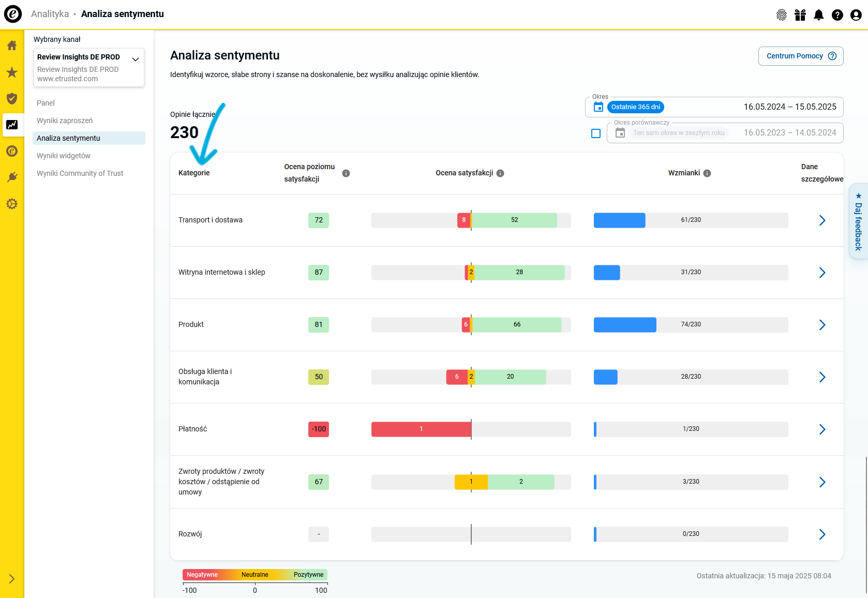The height and width of the screenshot is (598, 868).
Task: Expand the left sidebar navigation arrow
Action: pyautogui.click(x=12, y=579)
